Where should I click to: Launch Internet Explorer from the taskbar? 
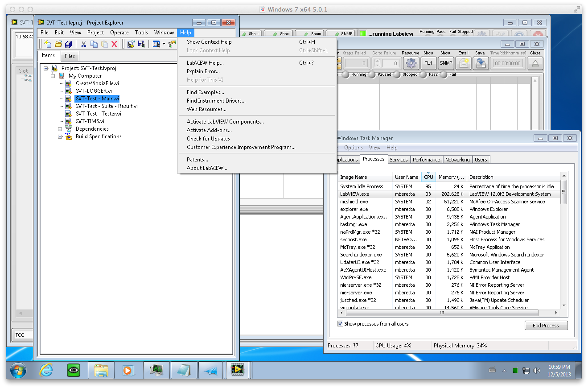click(46, 370)
